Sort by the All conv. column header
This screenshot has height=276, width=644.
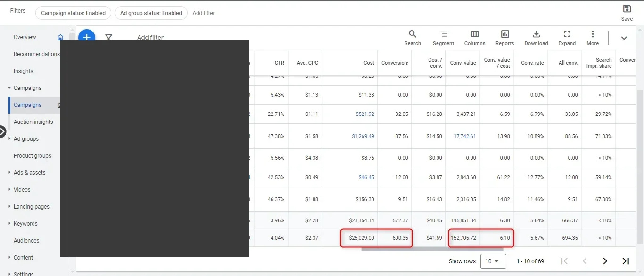point(568,63)
